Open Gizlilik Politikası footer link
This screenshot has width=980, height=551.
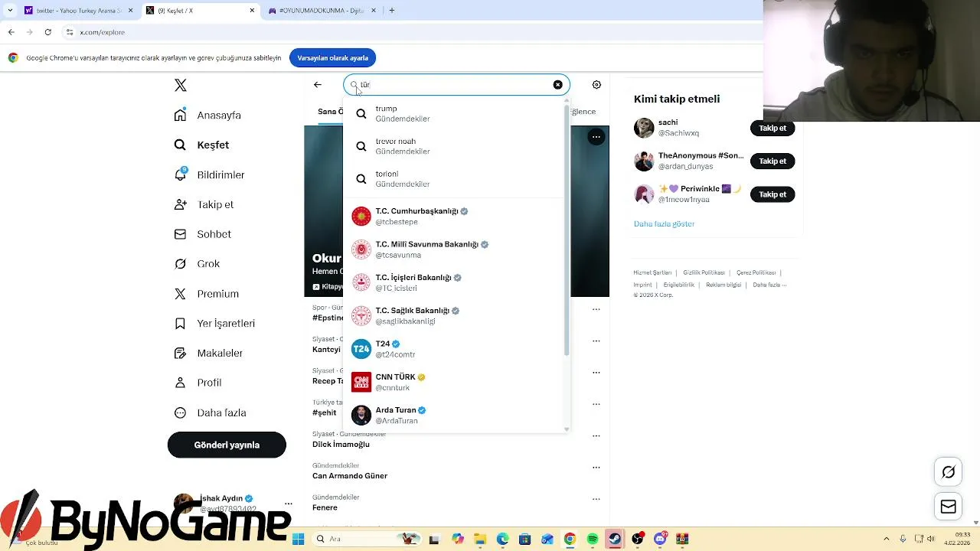point(704,272)
